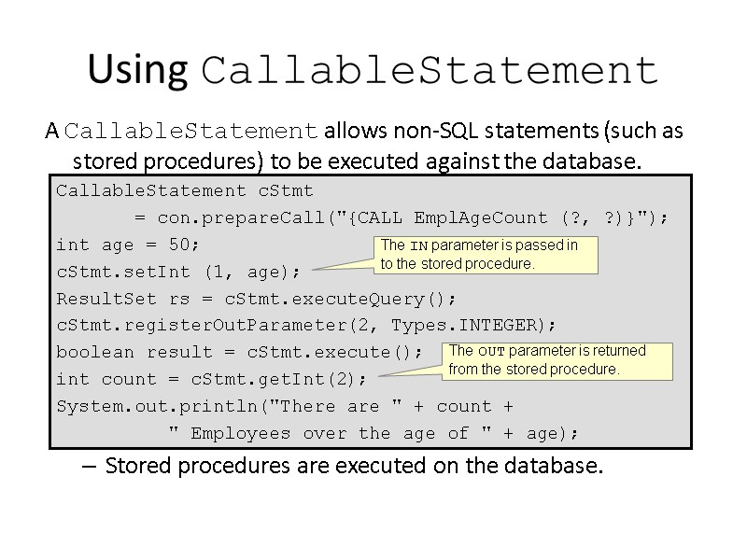Click the word "OUT" in the lower callout

point(491,352)
